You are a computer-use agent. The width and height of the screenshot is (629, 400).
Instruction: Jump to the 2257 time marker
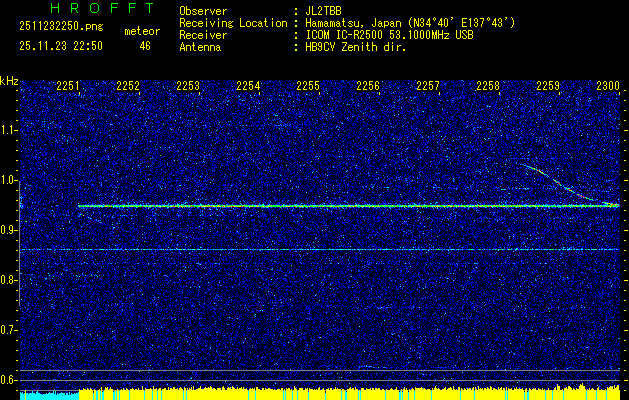click(428, 86)
